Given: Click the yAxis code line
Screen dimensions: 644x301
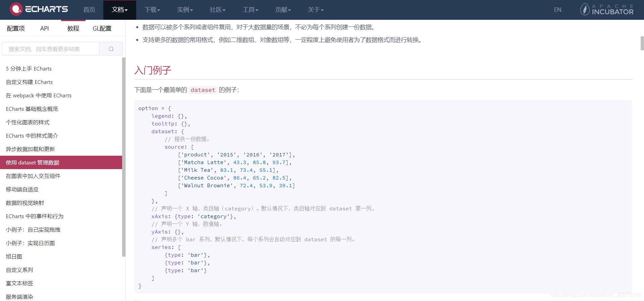Looking at the screenshot, I should [x=167, y=232].
